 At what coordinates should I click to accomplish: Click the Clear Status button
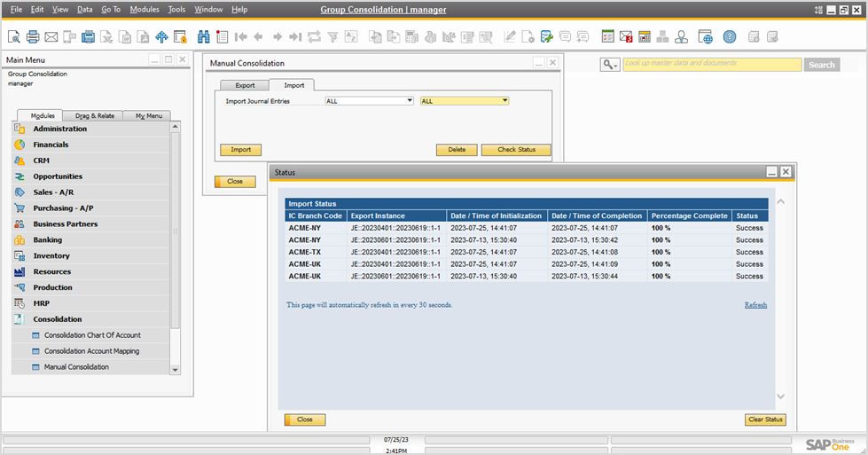point(765,420)
